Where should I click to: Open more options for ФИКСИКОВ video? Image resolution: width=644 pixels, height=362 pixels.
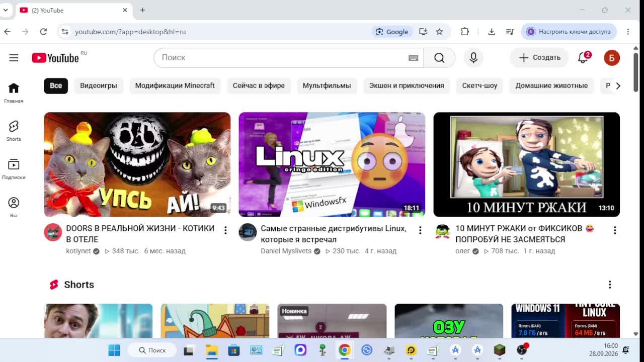pos(615,230)
